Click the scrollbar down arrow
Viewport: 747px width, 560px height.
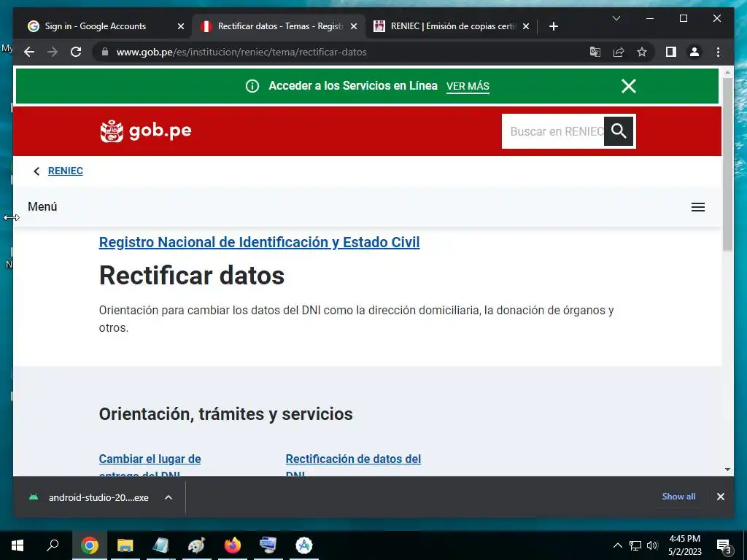(727, 470)
